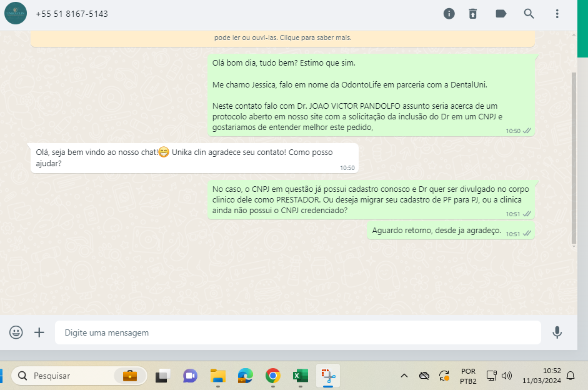The height and width of the screenshot is (390, 588).
Task: Open the label tag icon
Action: pos(501,14)
